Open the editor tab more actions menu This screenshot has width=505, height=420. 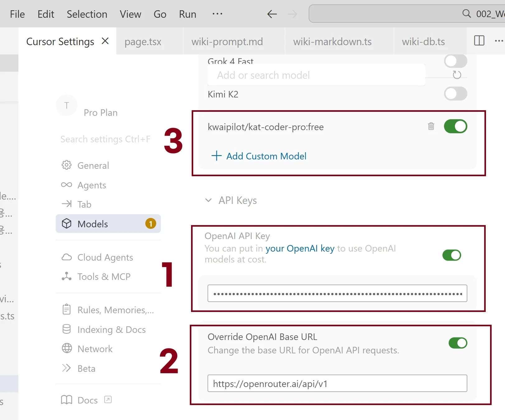click(x=498, y=41)
